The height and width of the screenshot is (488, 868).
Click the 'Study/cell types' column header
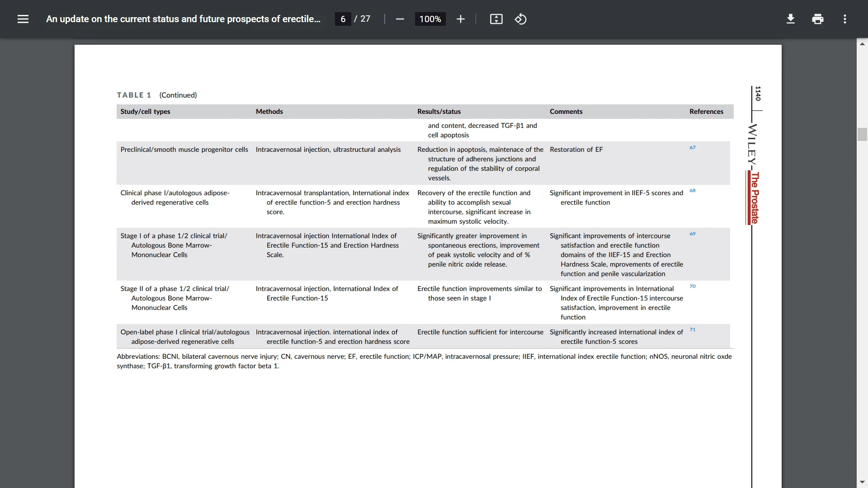tap(145, 112)
